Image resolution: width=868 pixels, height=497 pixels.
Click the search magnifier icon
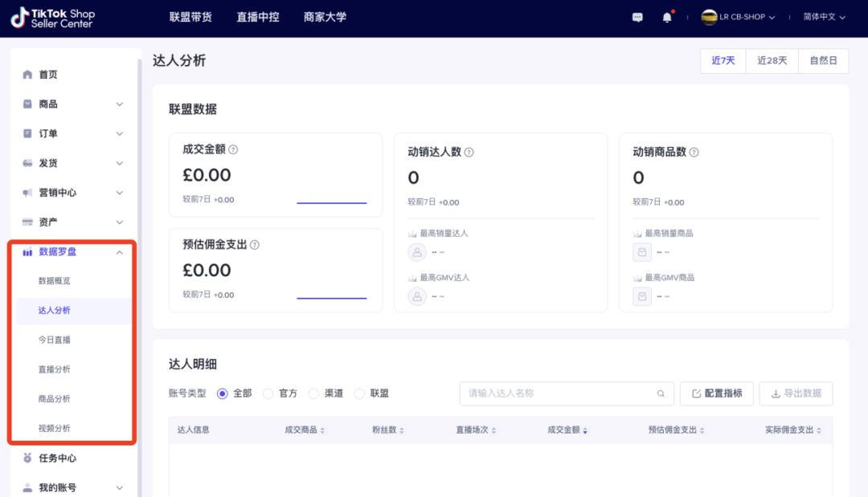(x=661, y=393)
